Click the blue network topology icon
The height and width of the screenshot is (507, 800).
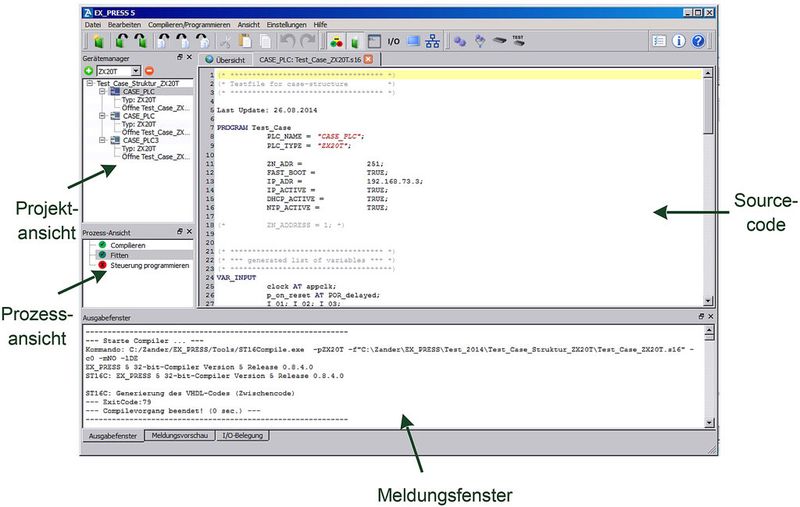pyautogui.click(x=433, y=41)
